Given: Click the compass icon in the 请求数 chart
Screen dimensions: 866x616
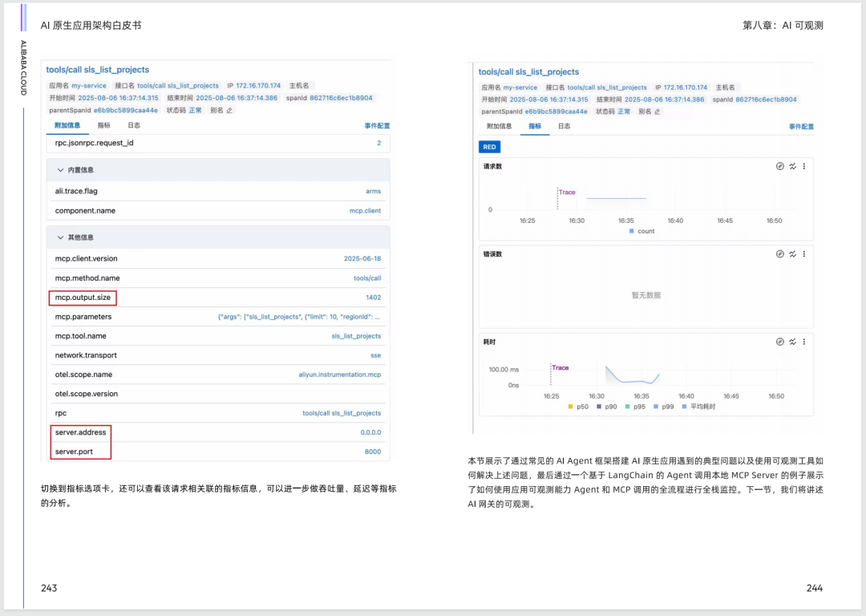Looking at the screenshot, I should (x=780, y=166).
